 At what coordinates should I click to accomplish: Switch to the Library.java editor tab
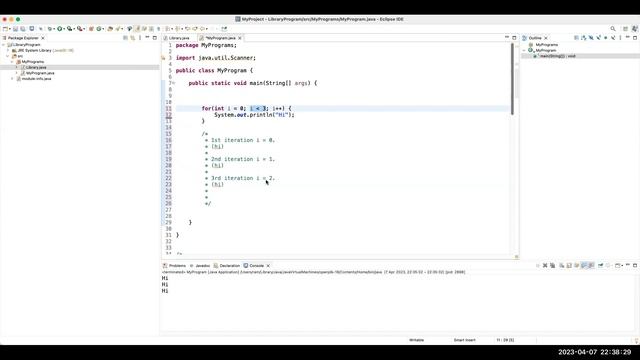(179, 38)
